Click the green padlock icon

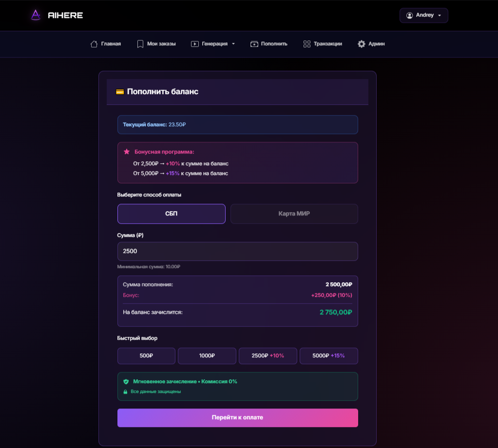click(x=125, y=392)
